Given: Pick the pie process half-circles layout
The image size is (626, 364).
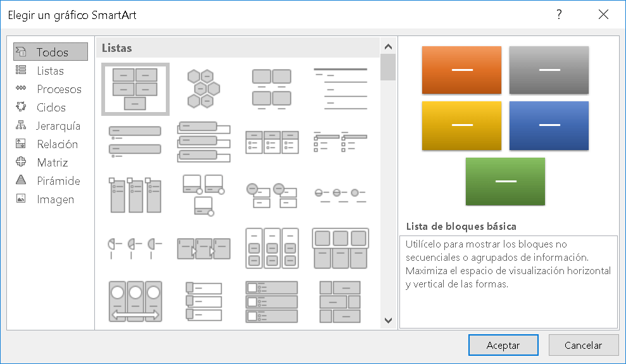Looking at the screenshot, I should coord(135,248).
